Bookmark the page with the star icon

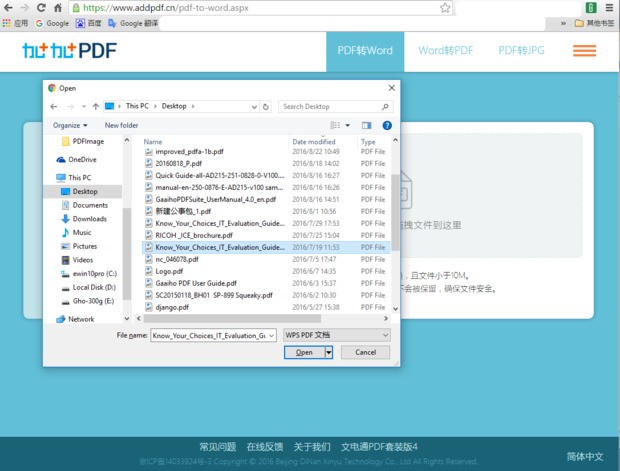point(445,8)
